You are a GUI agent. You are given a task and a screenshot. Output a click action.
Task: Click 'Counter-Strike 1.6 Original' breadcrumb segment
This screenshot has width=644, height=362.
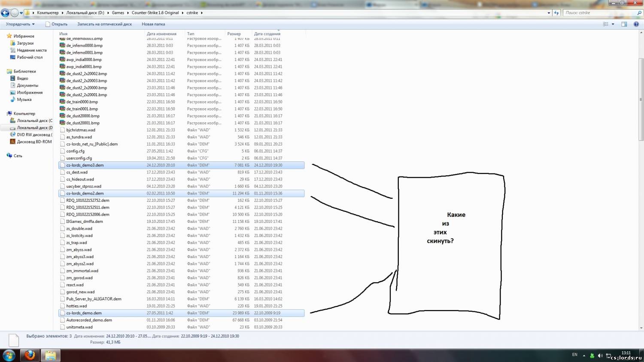(155, 13)
